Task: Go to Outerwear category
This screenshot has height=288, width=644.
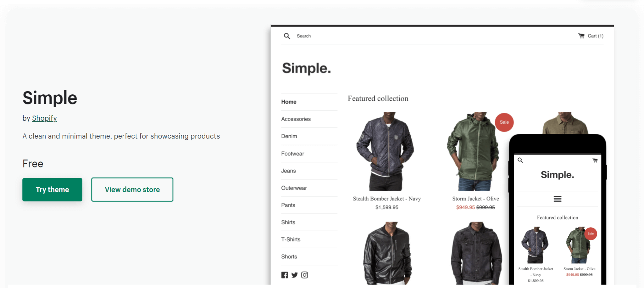Action: (294, 188)
